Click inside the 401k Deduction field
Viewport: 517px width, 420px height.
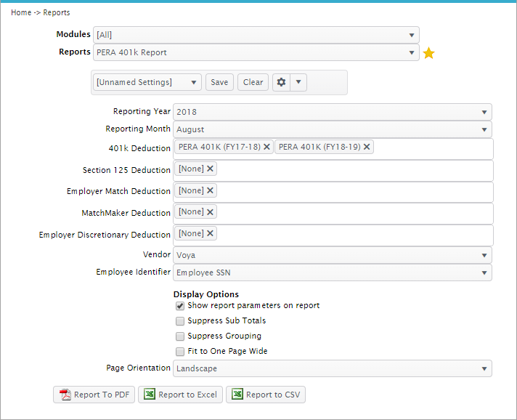pos(433,148)
